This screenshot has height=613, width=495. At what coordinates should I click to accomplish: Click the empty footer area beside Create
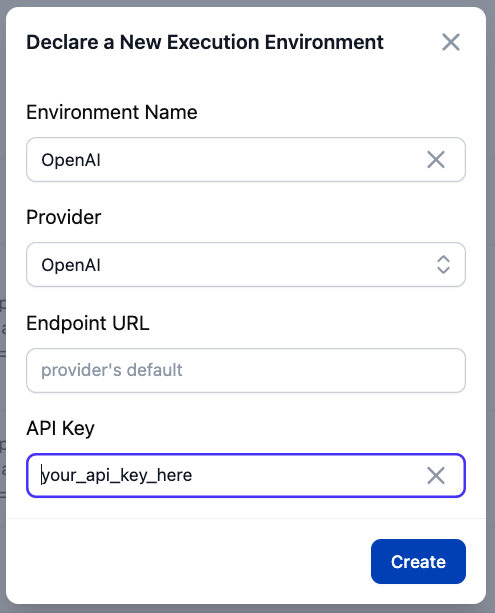pyautogui.click(x=188, y=561)
